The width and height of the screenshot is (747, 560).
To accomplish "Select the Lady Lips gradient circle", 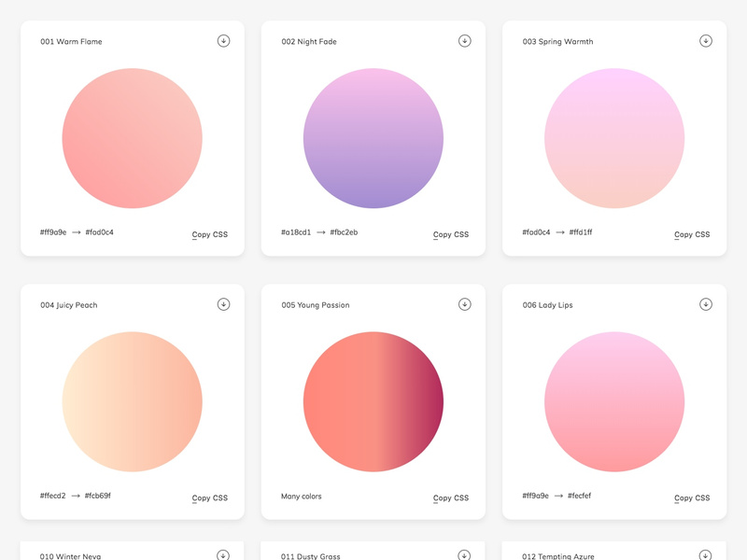I will [x=614, y=401].
